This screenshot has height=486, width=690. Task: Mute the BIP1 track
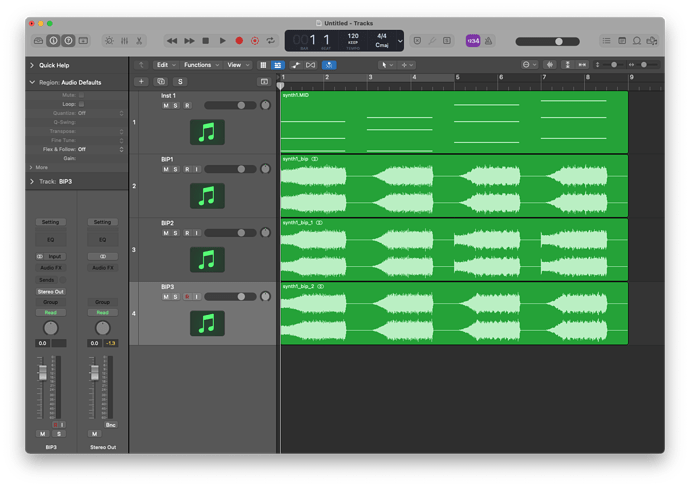click(x=165, y=169)
